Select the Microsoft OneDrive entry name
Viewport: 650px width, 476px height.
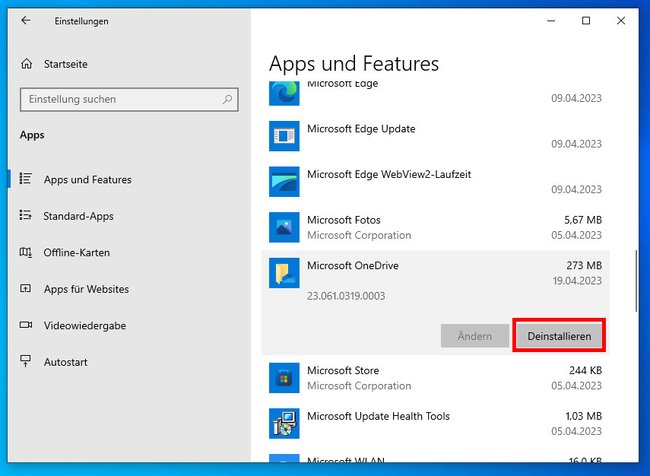(353, 265)
